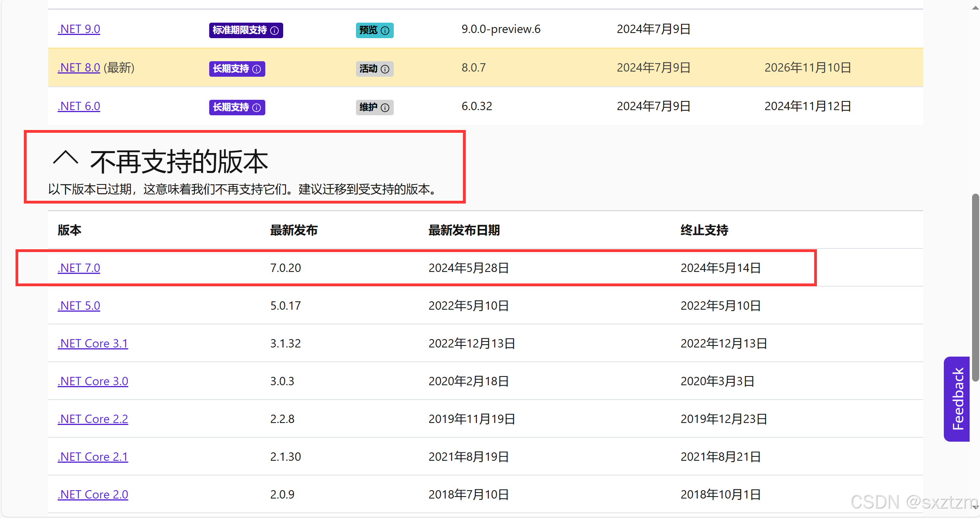The image size is (980, 518).
Task: Click release date 2024年5月28日
Action: tap(469, 268)
